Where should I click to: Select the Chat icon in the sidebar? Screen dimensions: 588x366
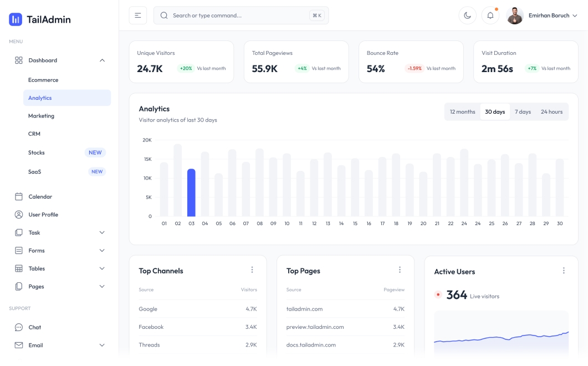click(x=20, y=327)
